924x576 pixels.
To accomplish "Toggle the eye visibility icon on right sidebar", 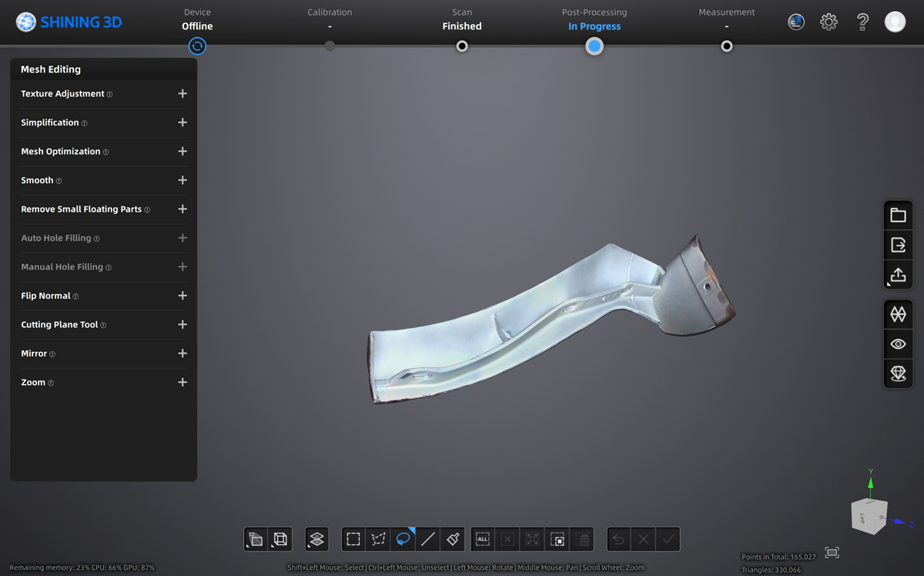I will [x=898, y=344].
